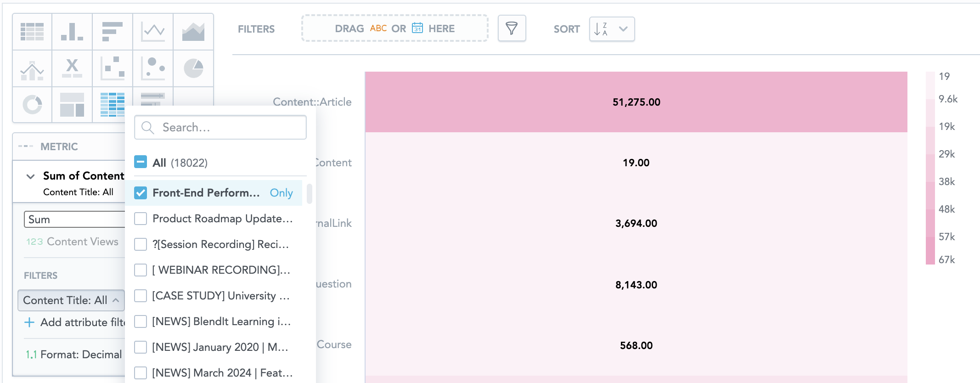This screenshot has height=383, width=980.
Task: Check the Product Roadmap Update item
Action: point(141,219)
